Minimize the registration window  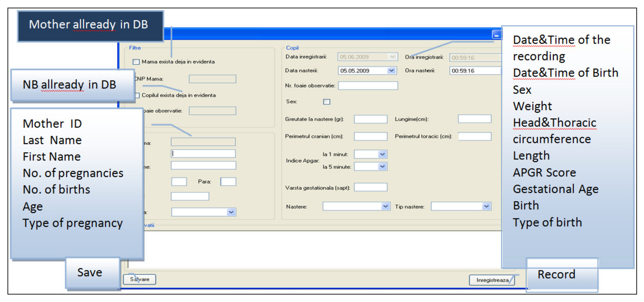click(496, 35)
